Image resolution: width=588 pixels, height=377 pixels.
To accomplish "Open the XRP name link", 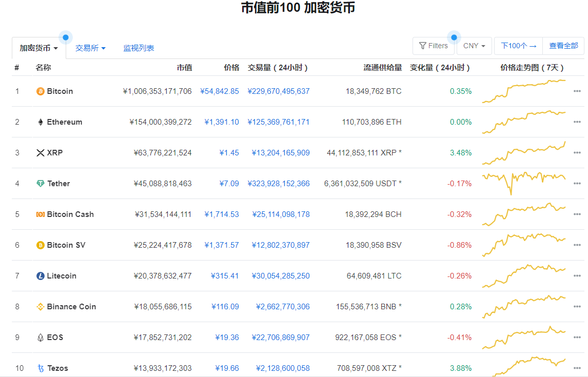I will pyautogui.click(x=55, y=153).
